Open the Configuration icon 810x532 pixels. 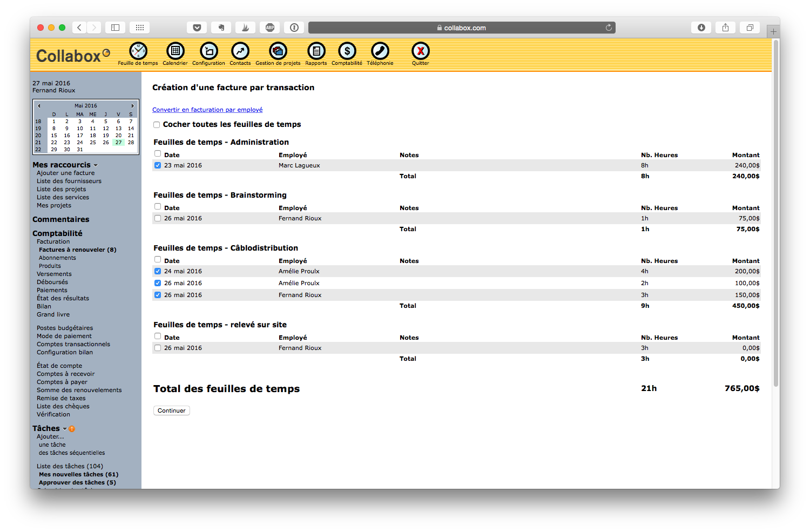[x=209, y=51]
